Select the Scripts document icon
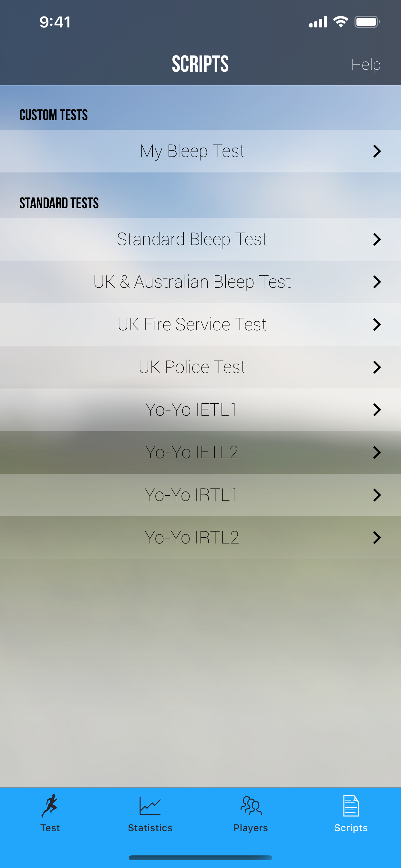The width and height of the screenshot is (401, 868). point(351,806)
